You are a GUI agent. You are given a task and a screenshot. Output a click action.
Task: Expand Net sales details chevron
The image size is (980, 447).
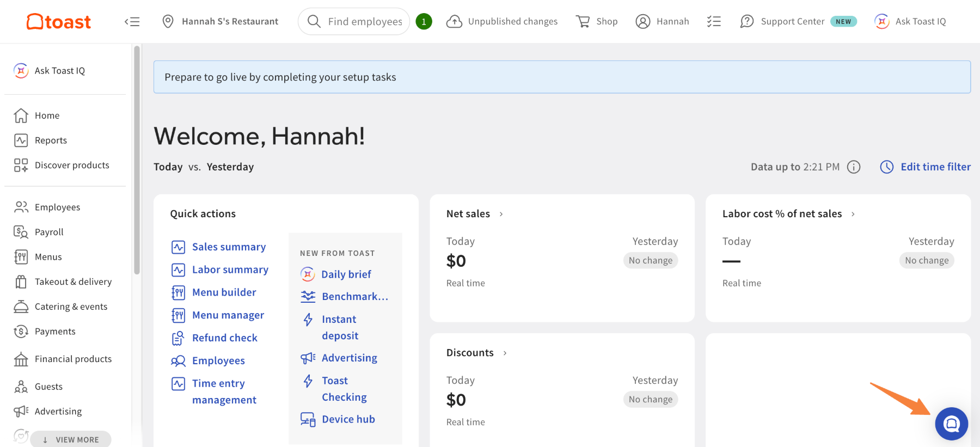click(501, 215)
